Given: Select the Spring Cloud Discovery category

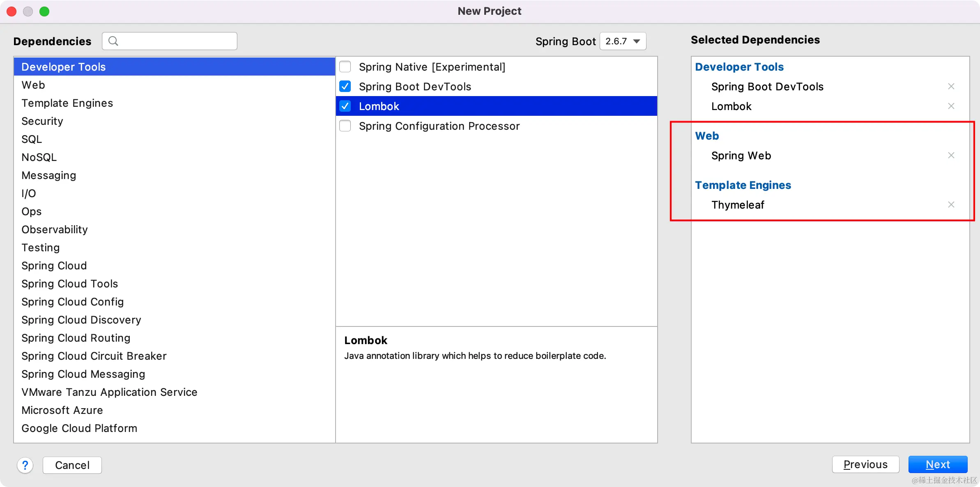Looking at the screenshot, I should point(175,320).
